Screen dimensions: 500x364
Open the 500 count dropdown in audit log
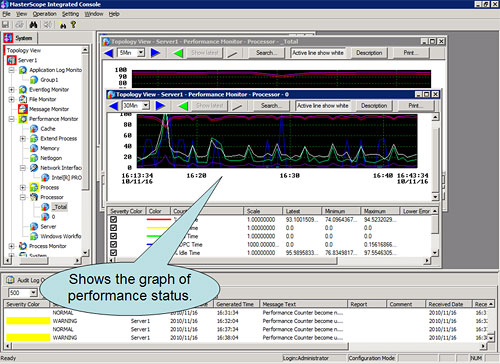coord(33,293)
